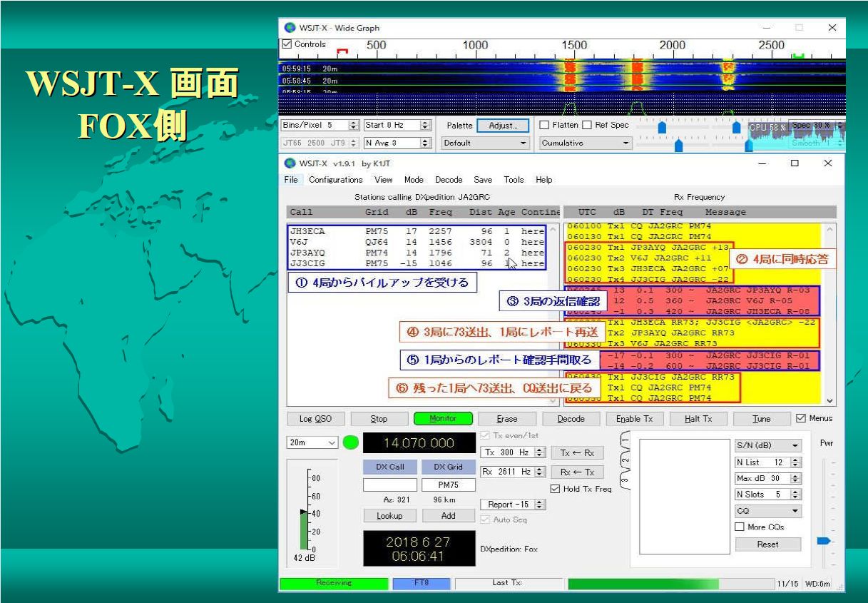868x603 pixels.
Task: Click the Reset button
Action: 767,544
